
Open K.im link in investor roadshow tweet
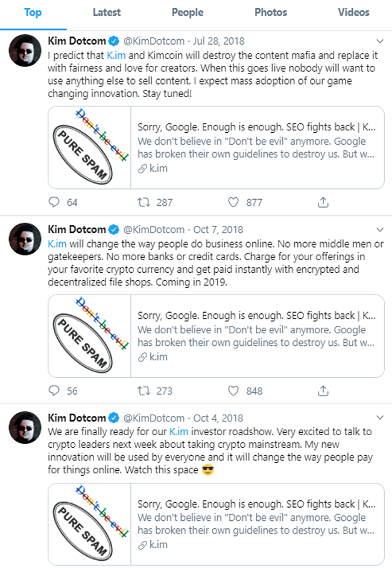click(179, 432)
